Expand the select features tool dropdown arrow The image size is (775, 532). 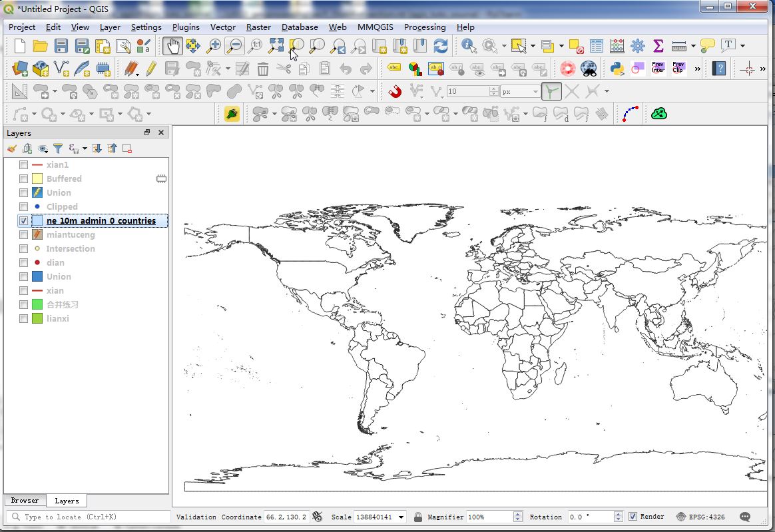coord(533,46)
